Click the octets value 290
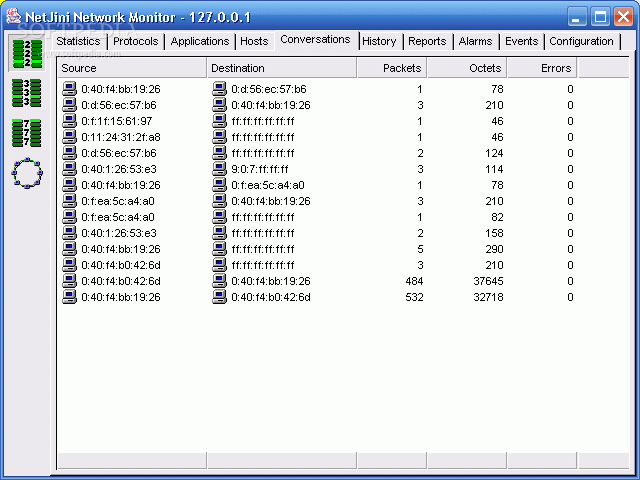The height and width of the screenshot is (480, 640). 494,249
